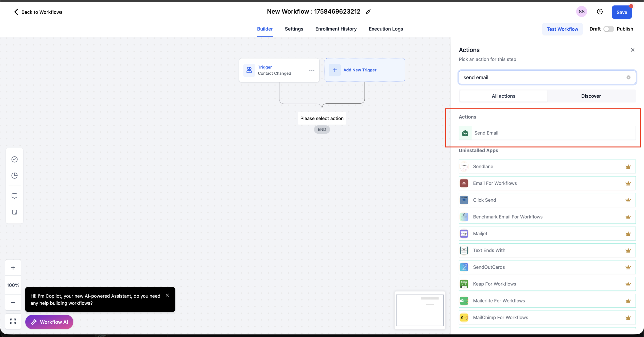The image size is (644, 337).
Task: Click the SS profile avatar
Action: [x=582, y=11]
